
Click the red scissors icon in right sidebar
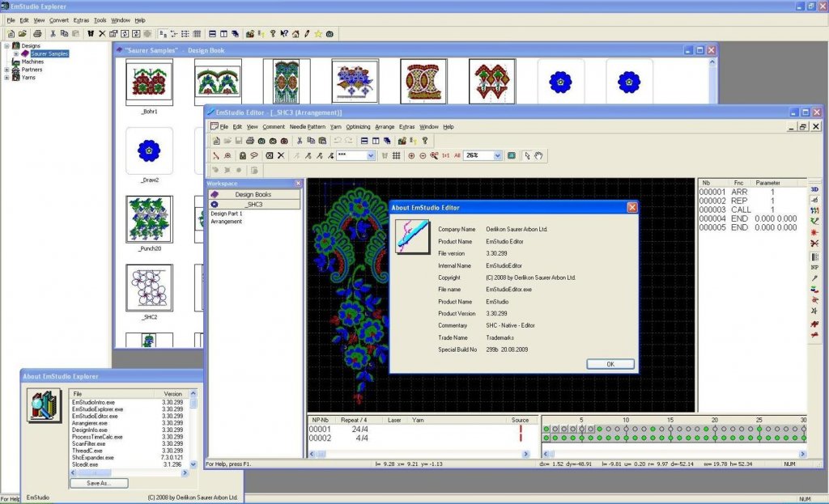814,244
